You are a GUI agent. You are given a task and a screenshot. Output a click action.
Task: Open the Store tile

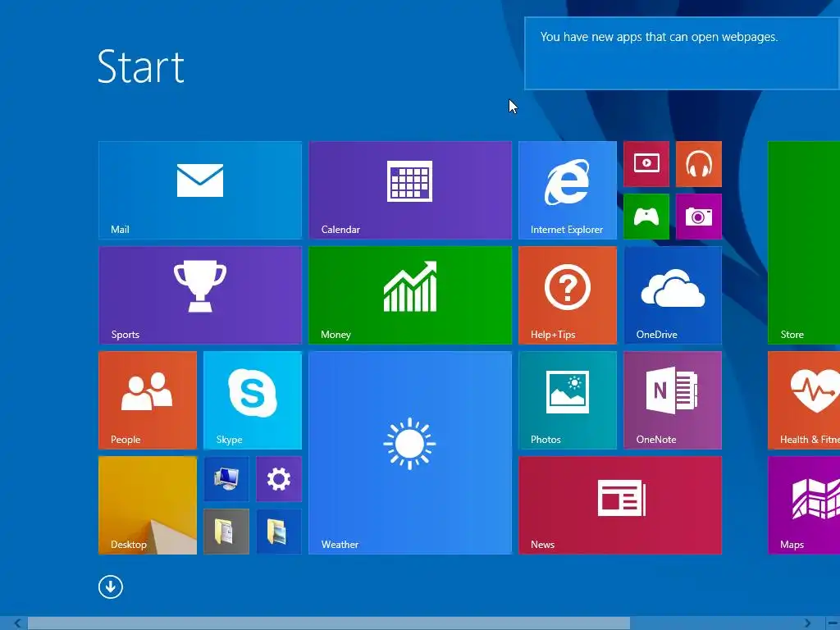pos(804,242)
